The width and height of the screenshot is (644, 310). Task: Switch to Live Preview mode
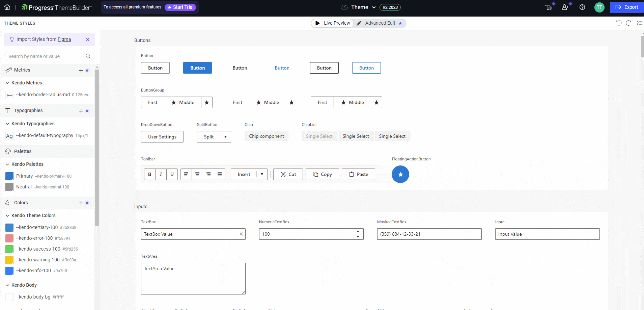[333, 23]
